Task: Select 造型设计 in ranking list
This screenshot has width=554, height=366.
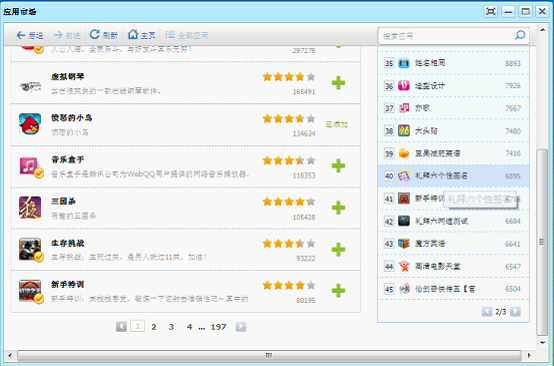Action: pos(430,85)
